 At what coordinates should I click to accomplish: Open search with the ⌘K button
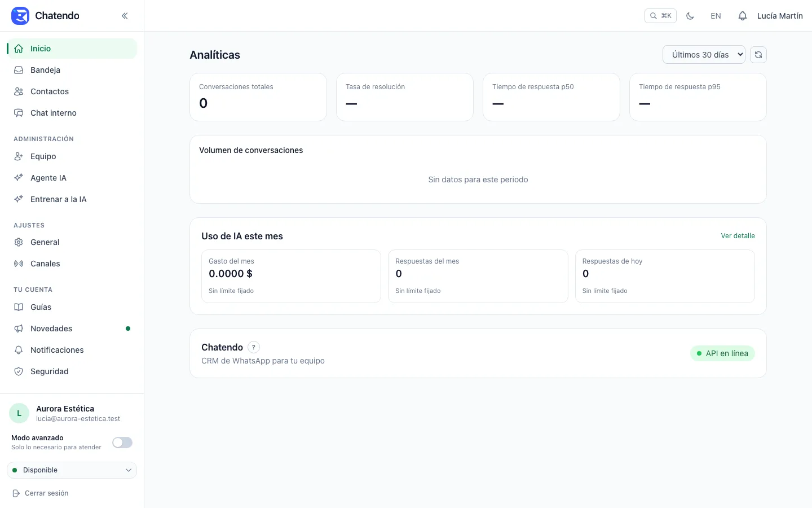(660, 16)
